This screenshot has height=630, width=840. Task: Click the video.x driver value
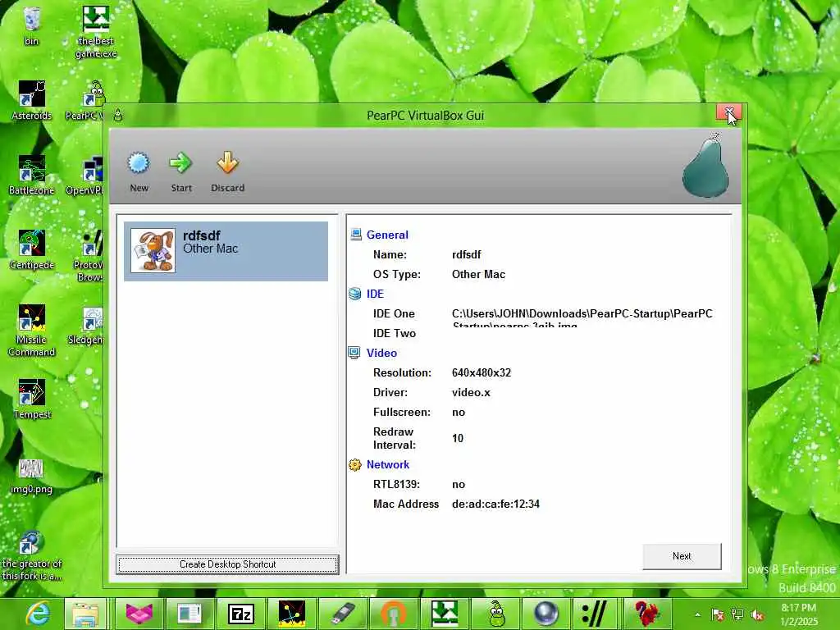pyautogui.click(x=471, y=392)
